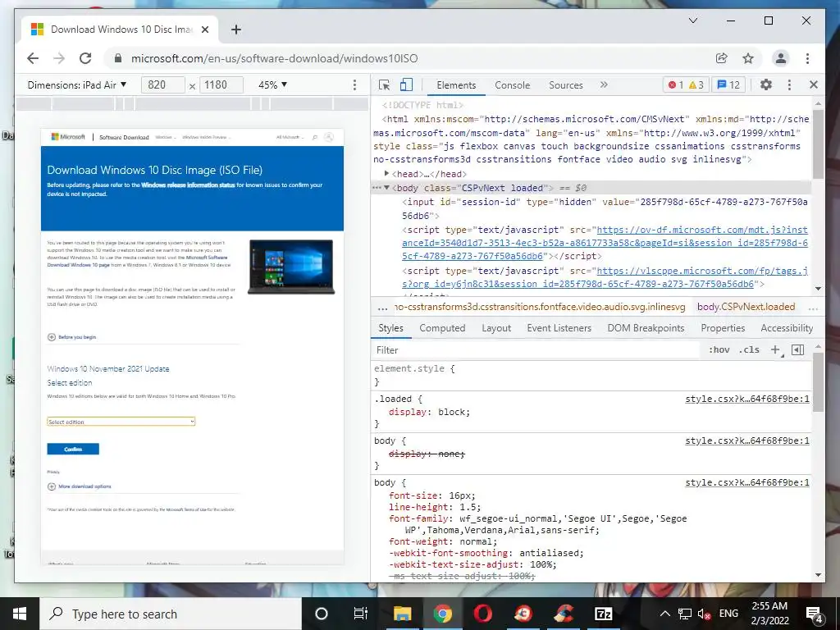
Task: Click the browser forward arrow
Action: (59, 58)
